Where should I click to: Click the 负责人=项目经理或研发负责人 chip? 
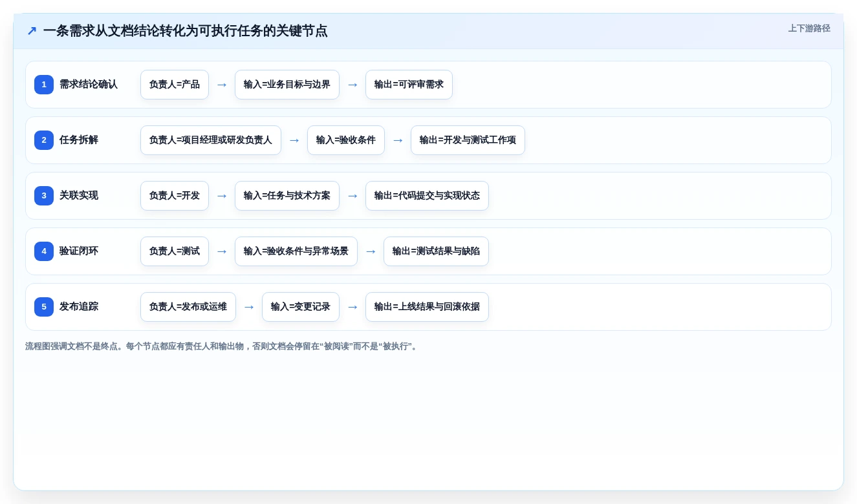(x=211, y=140)
